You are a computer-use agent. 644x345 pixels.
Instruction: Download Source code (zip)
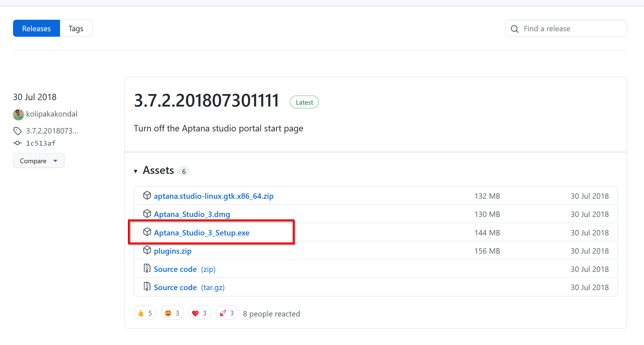click(185, 269)
